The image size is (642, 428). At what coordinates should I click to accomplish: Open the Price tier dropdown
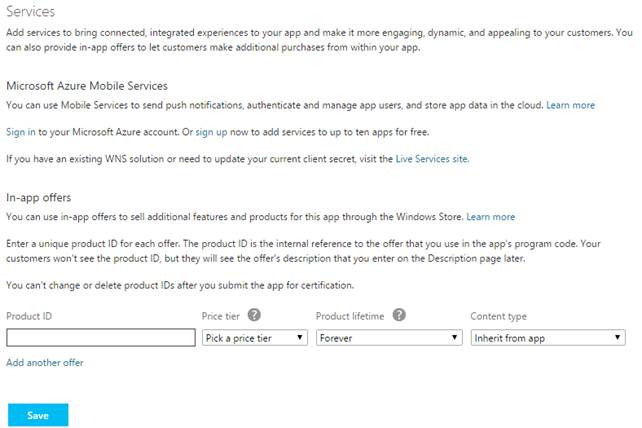click(x=254, y=338)
